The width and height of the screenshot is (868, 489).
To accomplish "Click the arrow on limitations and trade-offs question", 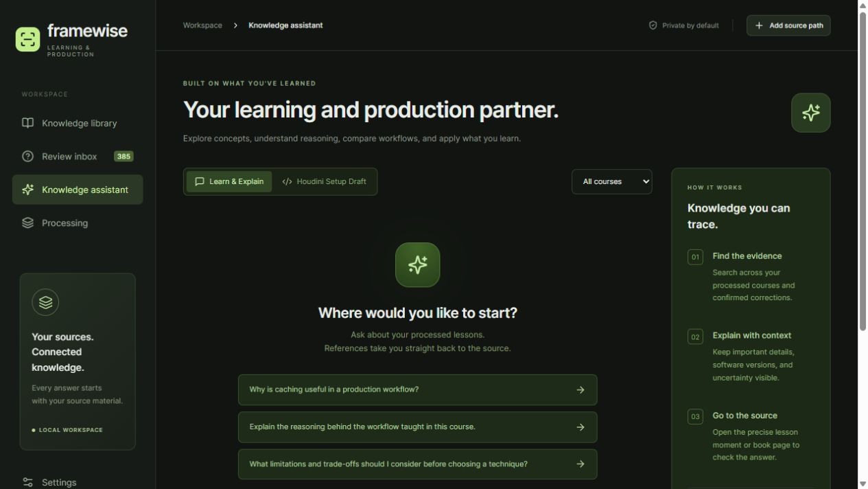I will click(x=580, y=464).
